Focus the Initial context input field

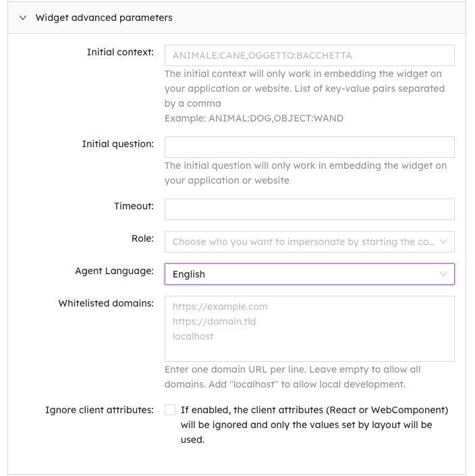pos(309,55)
